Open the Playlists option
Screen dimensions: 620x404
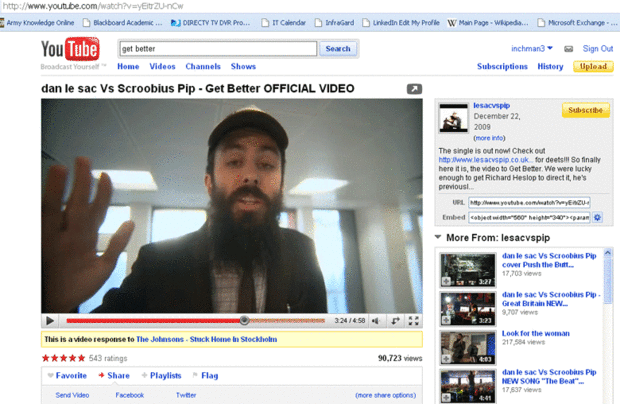click(161, 376)
